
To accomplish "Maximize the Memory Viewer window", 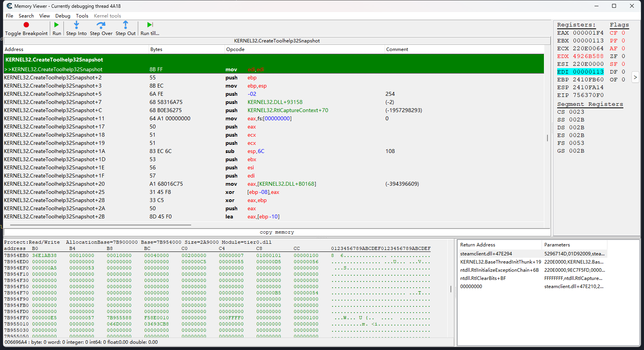I will (x=614, y=6).
